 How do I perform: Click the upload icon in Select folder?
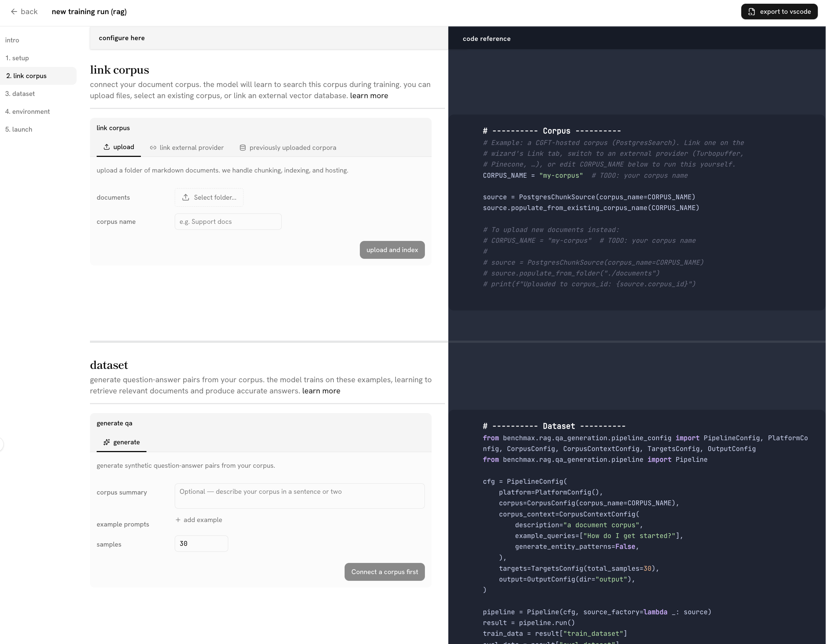click(186, 197)
